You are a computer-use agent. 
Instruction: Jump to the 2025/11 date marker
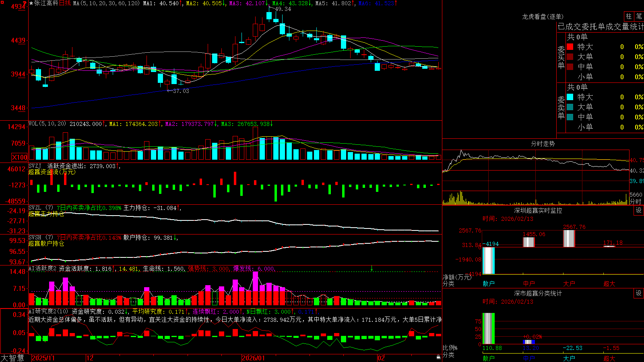[43, 358]
